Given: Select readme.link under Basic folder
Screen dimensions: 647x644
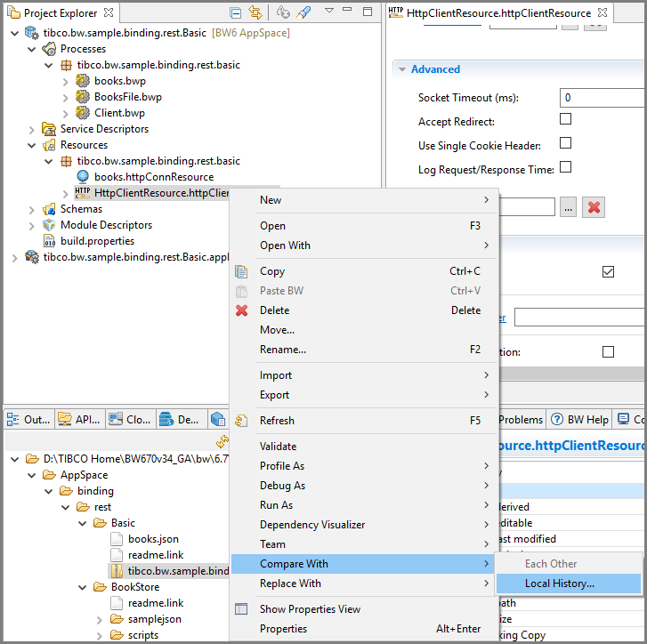Looking at the screenshot, I should pos(156,555).
